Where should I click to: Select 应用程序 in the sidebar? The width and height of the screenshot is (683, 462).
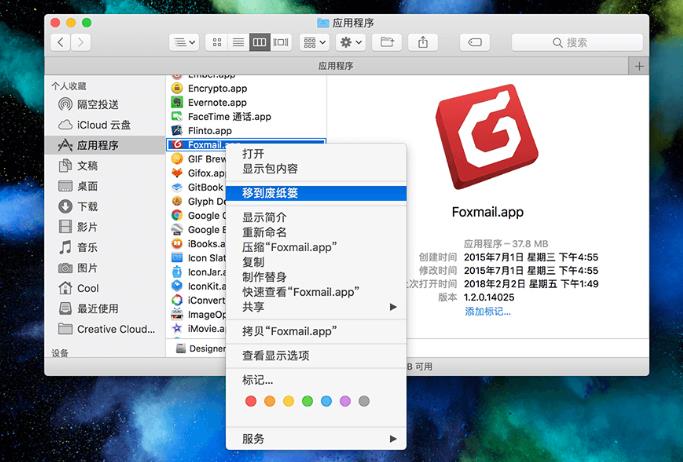pos(105,145)
